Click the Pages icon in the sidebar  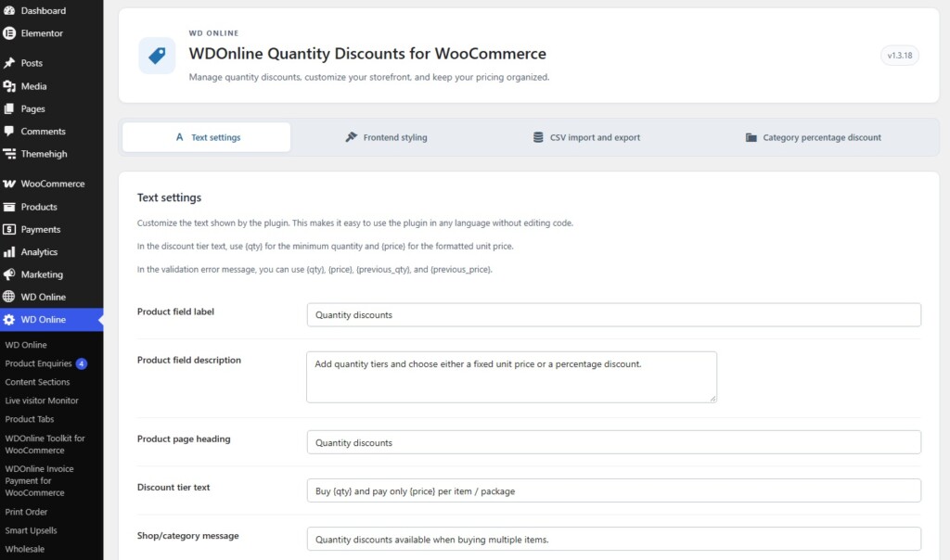point(9,109)
